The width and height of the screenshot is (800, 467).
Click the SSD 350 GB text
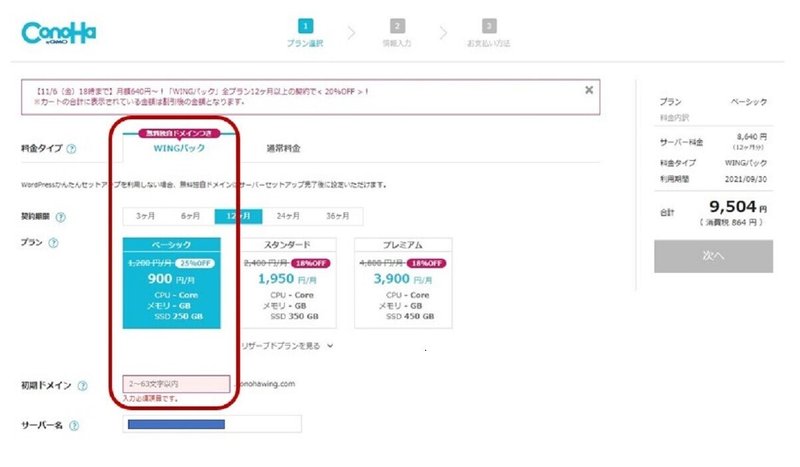pos(294,316)
